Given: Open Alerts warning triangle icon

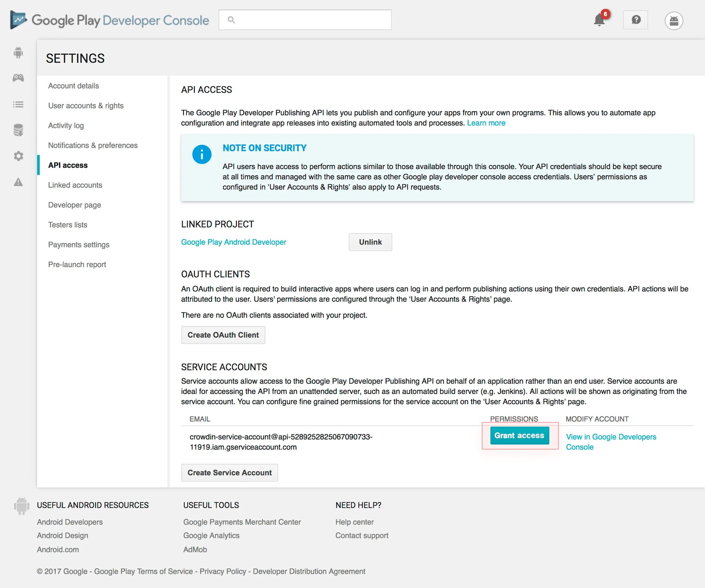Looking at the screenshot, I should click(18, 182).
